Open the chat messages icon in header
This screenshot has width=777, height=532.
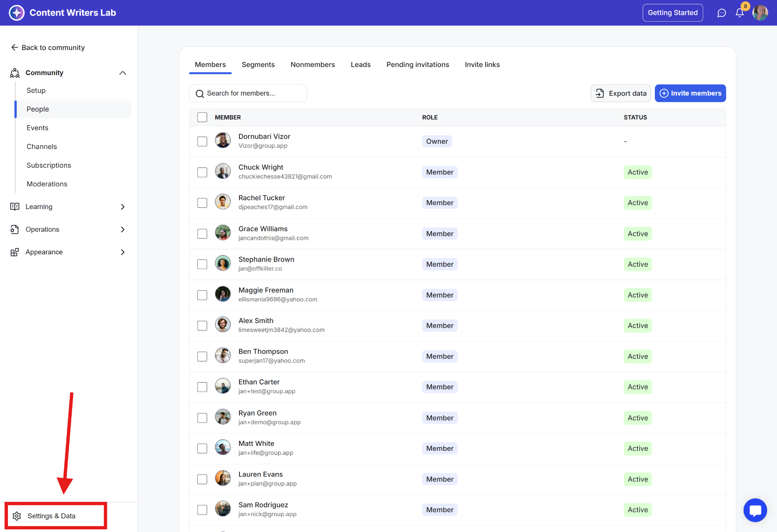pos(721,13)
